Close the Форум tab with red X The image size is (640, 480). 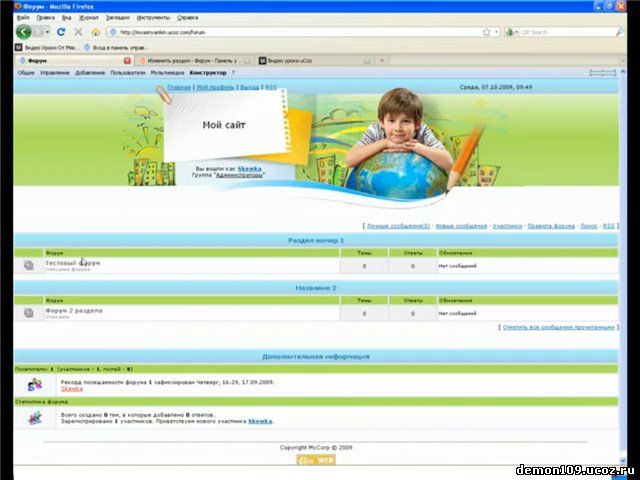tap(127, 61)
